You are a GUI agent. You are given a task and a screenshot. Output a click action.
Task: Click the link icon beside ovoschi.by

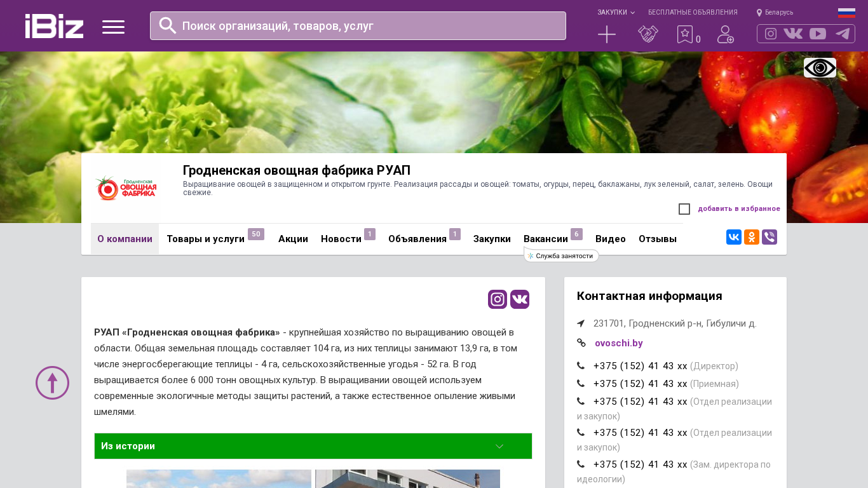[581, 342]
